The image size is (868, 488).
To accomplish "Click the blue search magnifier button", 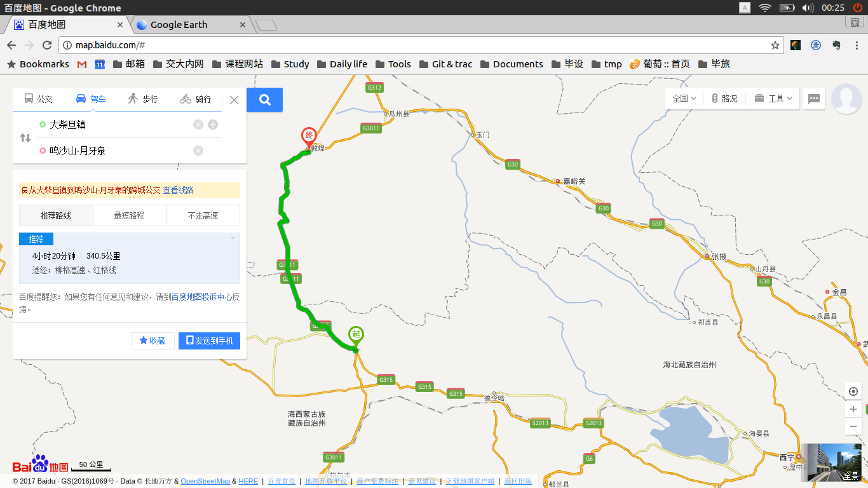I will 265,100.
